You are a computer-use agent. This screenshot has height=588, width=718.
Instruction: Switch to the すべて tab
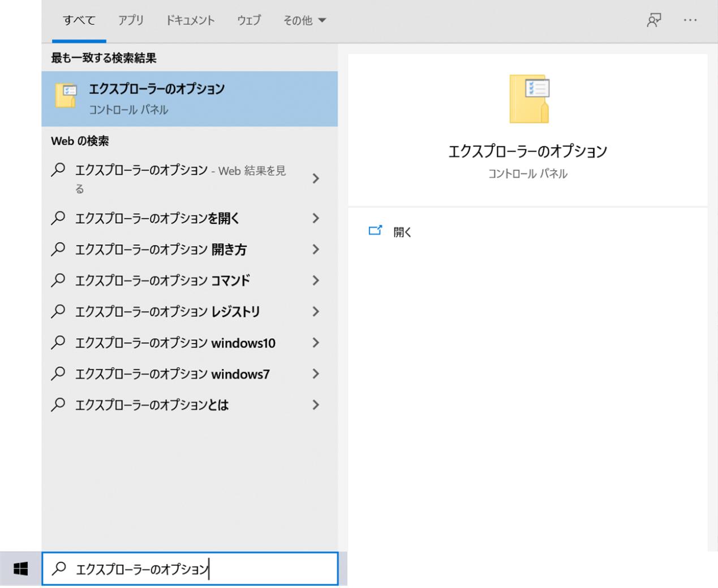(79, 20)
